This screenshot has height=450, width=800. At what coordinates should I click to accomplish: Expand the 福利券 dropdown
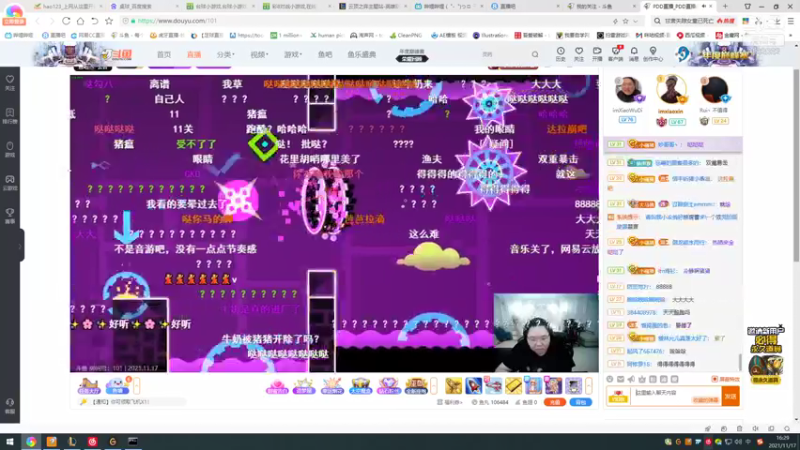tap(449, 403)
